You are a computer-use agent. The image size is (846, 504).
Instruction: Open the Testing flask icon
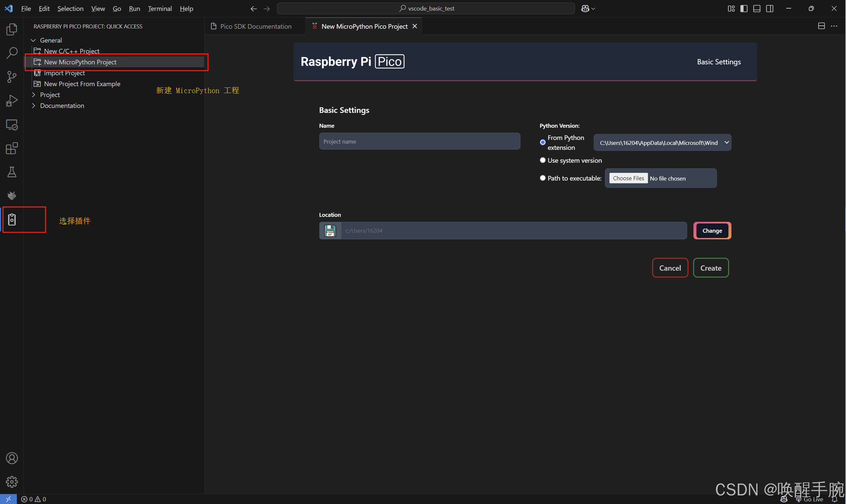pos(12,172)
